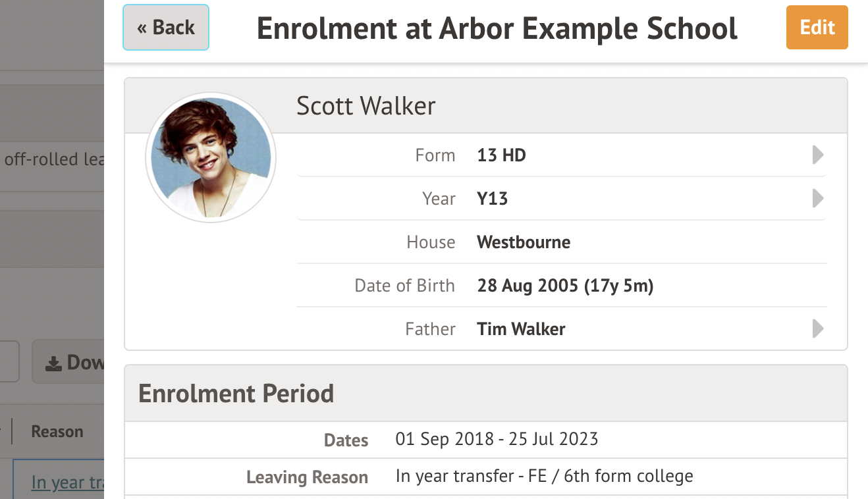
Task: Open the underlined In year transfer link
Action: 67,483
